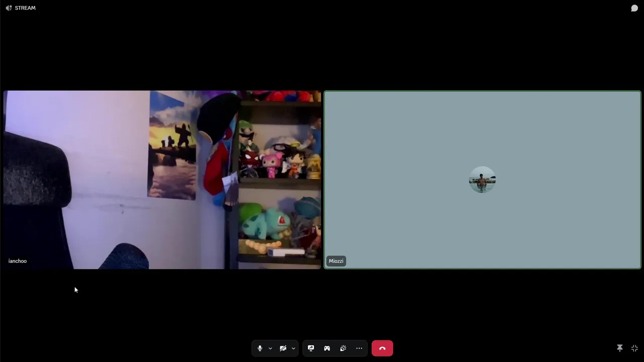
Task: Exit full screen mode
Action: point(634,348)
